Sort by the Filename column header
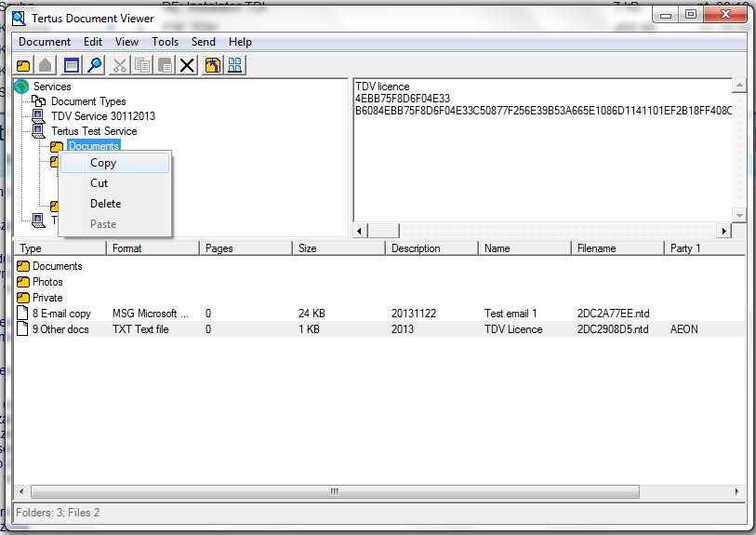 point(617,248)
